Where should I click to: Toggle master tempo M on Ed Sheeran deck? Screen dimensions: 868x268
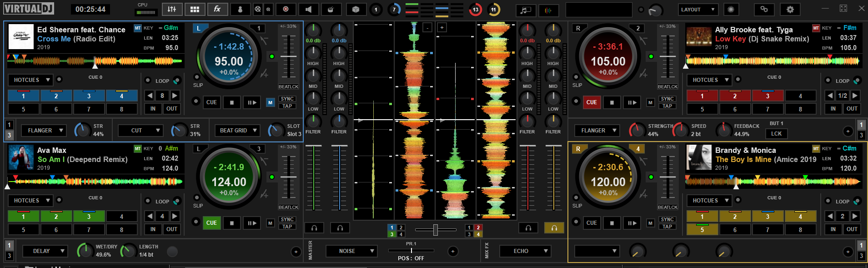pyautogui.click(x=271, y=103)
